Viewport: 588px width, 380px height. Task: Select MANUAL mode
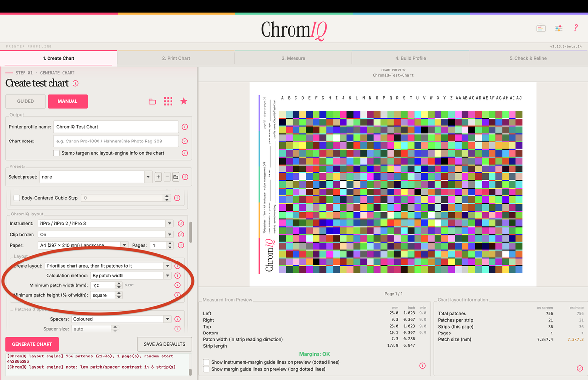[68, 101]
